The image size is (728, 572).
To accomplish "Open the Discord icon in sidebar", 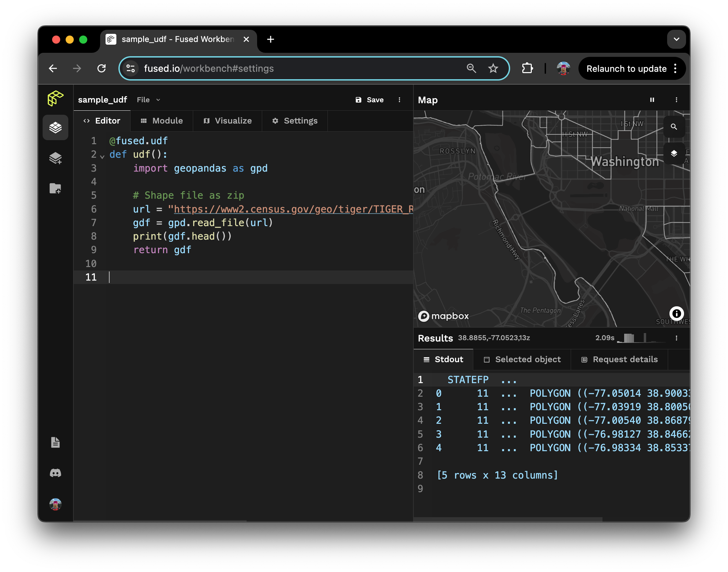I will point(55,473).
